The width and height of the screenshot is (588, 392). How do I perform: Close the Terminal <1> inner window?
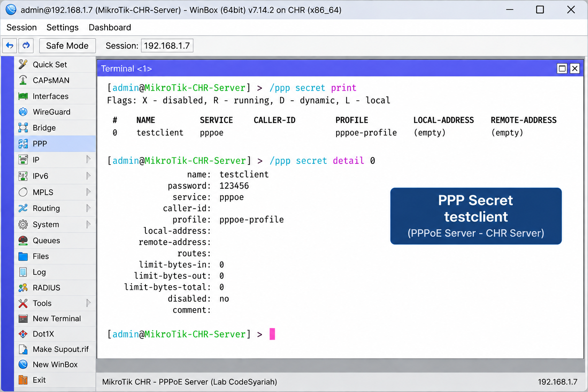[575, 69]
